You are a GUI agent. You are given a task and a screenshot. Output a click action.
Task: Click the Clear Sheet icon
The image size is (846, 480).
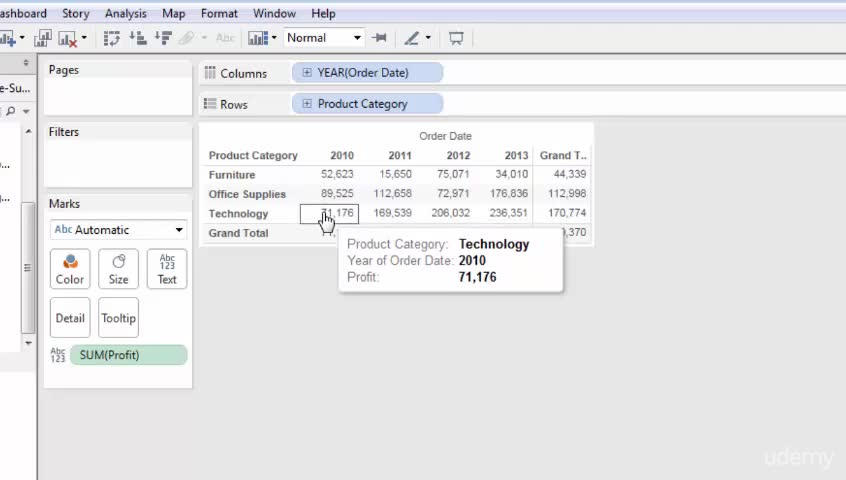coord(67,38)
